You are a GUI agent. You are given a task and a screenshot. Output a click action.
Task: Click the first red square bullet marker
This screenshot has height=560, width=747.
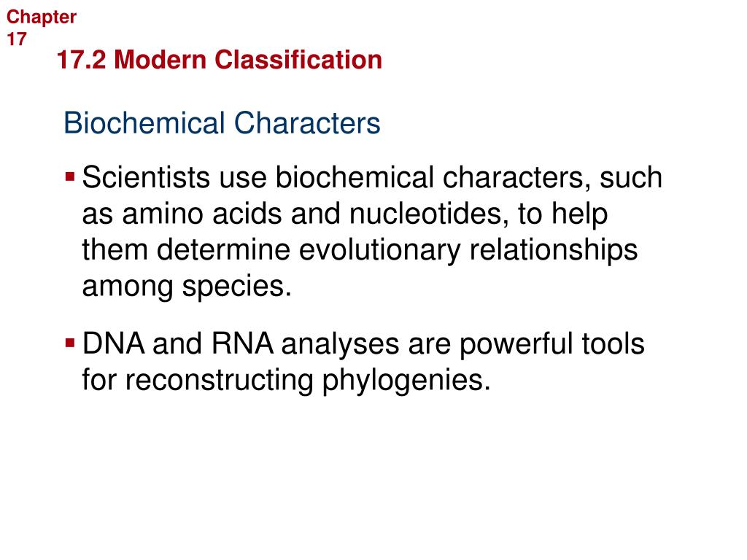(x=70, y=178)
